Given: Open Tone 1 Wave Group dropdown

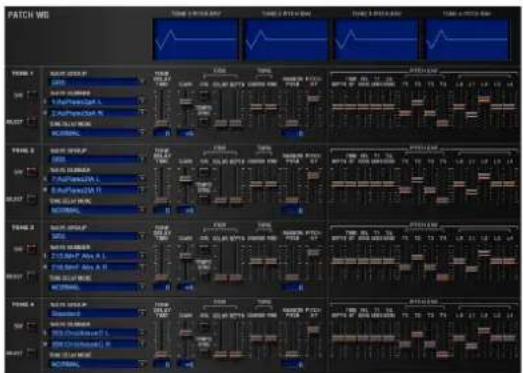Looking at the screenshot, I should 97,82.
